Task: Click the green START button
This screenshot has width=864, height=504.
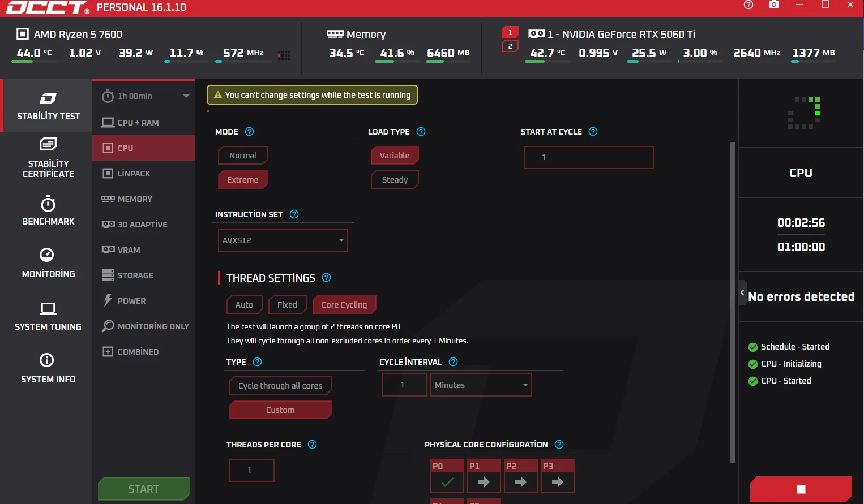Action: click(144, 489)
